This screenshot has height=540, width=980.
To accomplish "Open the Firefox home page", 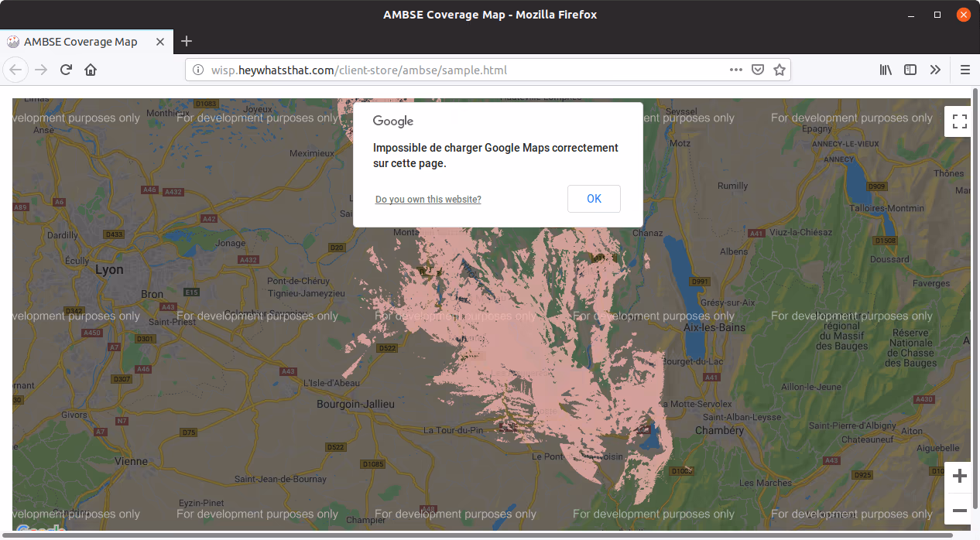I will click(91, 70).
